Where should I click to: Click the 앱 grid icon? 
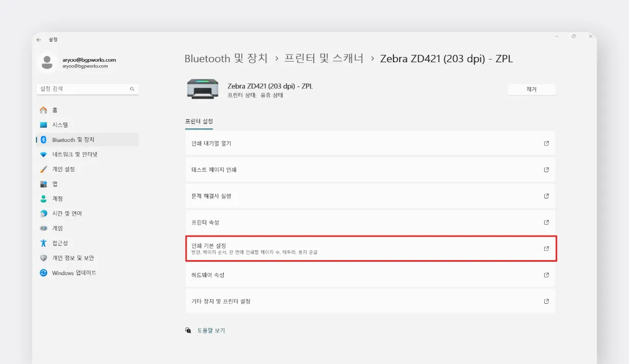(43, 184)
